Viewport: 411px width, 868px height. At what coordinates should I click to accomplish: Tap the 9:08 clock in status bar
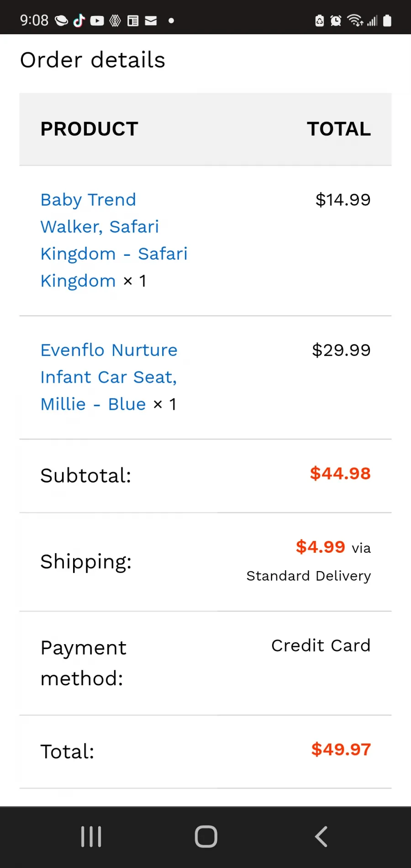pyautogui.click(x=34, y=21)
